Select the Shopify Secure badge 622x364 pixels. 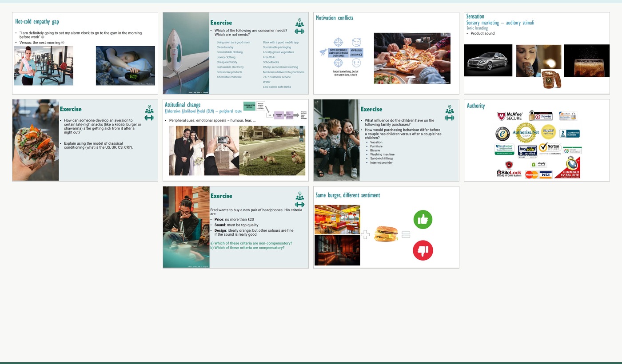[539, 164]
